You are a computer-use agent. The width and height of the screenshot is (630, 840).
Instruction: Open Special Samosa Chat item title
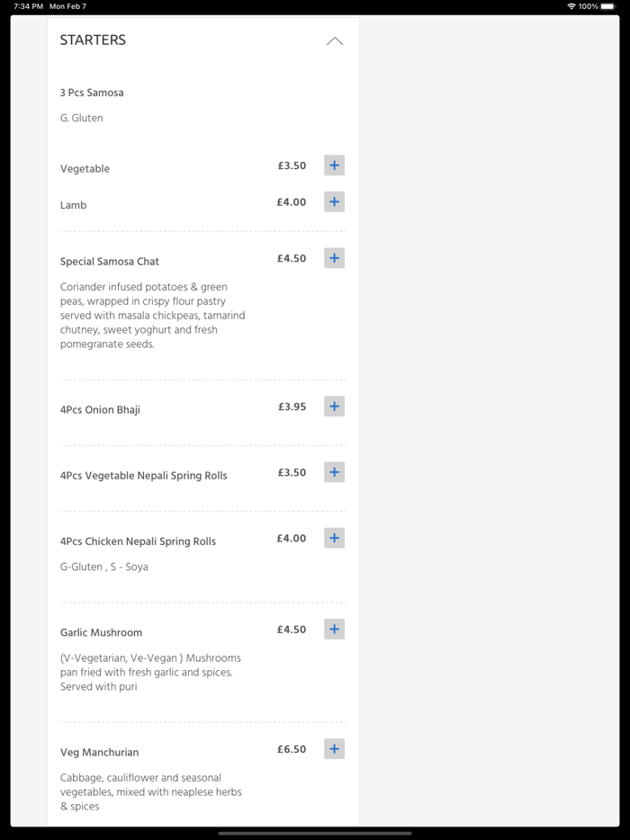[110, 262]
